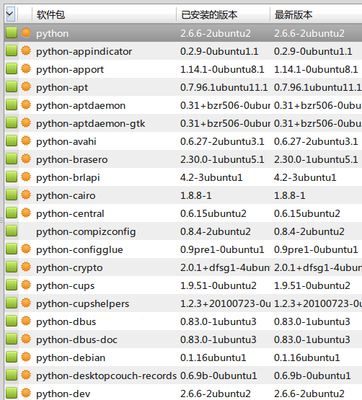Select the highlighted python package row
The width and height of the screenshot is (362, 400).
(x=183, y=33)
